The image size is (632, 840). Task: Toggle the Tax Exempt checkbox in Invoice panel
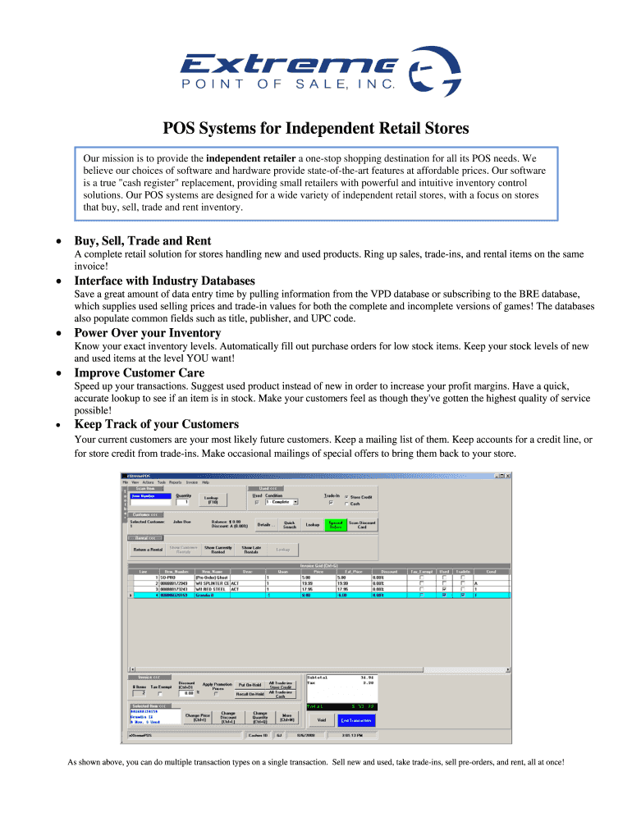point(159,693)
